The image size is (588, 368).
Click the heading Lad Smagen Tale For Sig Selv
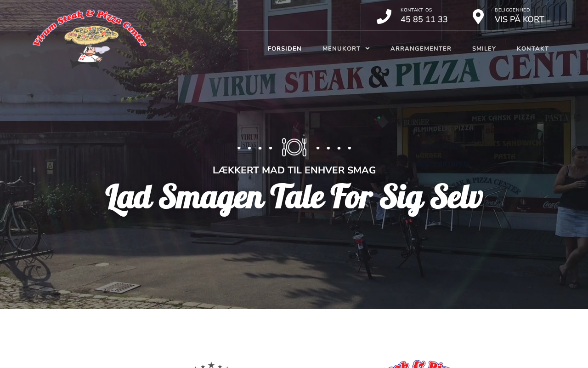pos(294,198)
